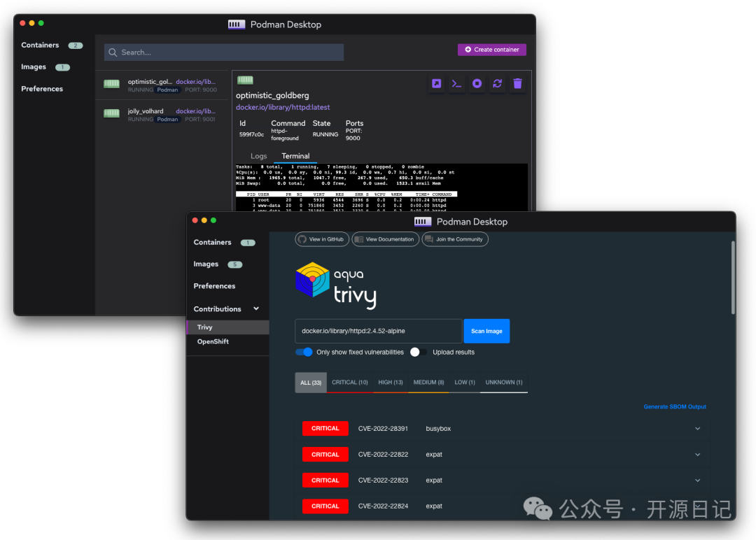Click the aqua trivy logo
The width and height of the screenshot is (756, 540).
[335, 285]
